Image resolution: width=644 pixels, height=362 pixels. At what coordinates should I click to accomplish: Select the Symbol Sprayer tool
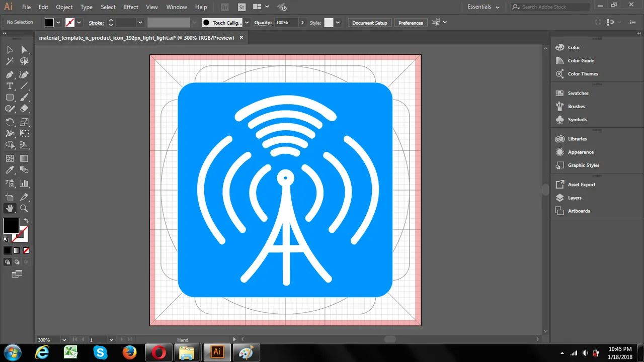10,184
